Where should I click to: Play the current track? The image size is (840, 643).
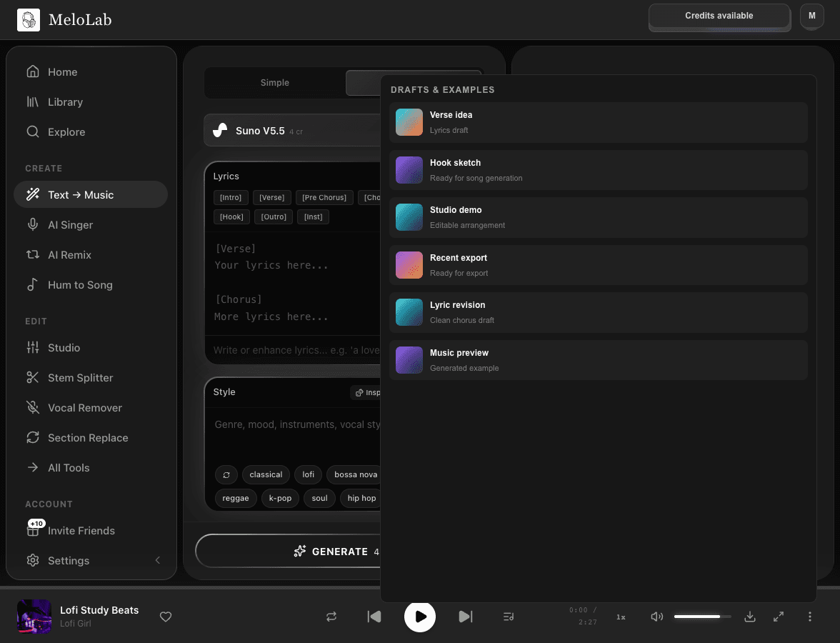pyautogui.click(x=420, y=617)
